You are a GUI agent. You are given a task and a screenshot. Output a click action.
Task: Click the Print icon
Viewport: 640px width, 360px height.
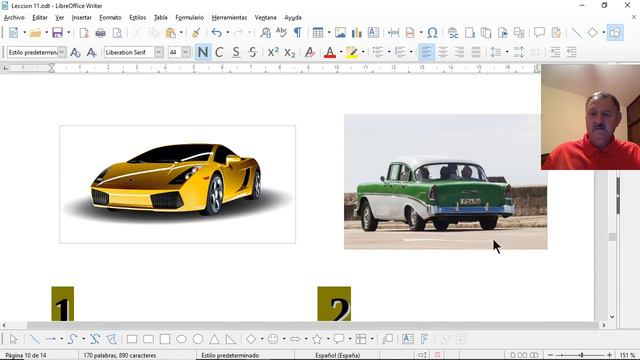click(x=100, y=33)
